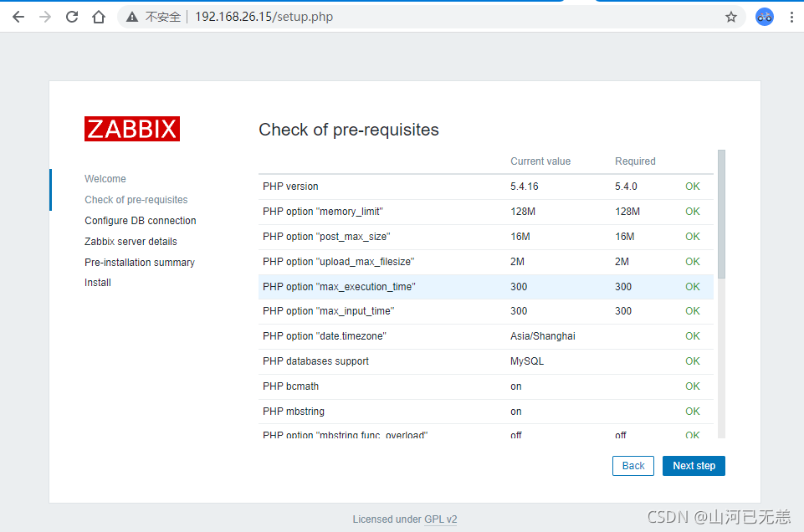Screen dimensions: 804x532
Task: Select Configure DB connection step
Action: pyautogui.click(x=140, y=220)
